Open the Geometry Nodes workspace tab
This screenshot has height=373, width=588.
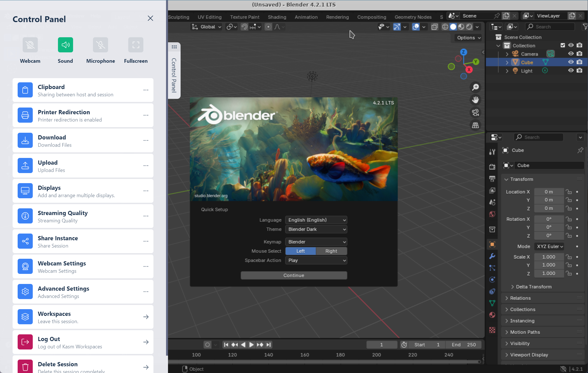(413, 17)
